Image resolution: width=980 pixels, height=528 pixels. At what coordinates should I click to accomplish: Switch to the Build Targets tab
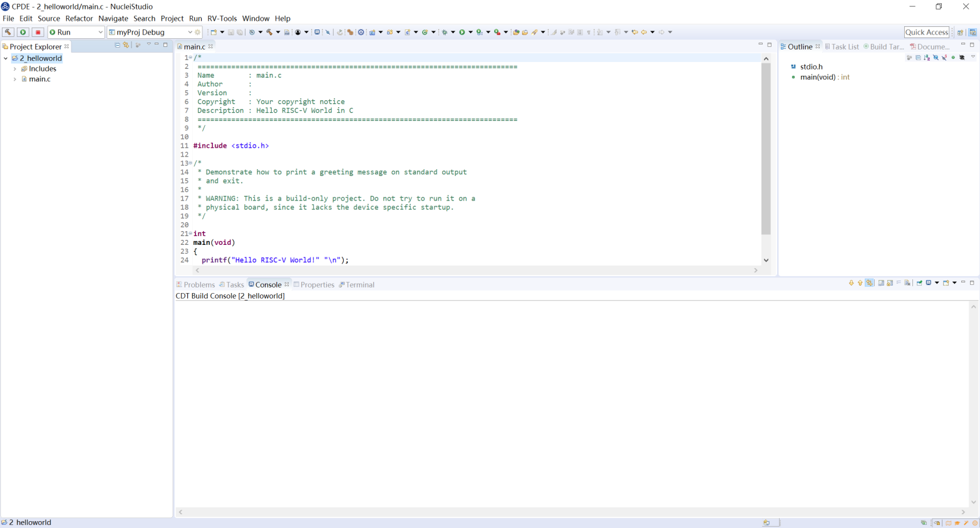click(884, 46)
